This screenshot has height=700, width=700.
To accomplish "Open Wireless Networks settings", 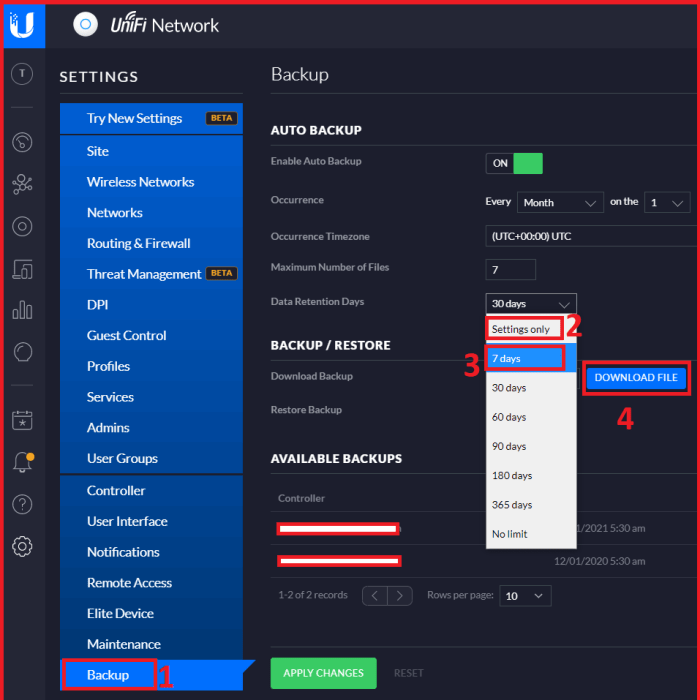I will click(x=151, y=182).
